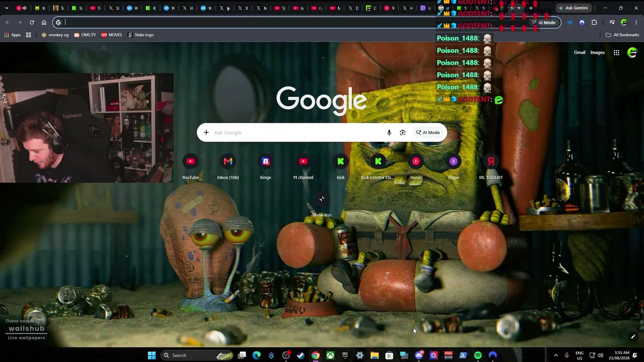The height and width of the screenshot is (362, 644).
Task: Switch to the tab with purple chat icon
Action: point(423,8)
